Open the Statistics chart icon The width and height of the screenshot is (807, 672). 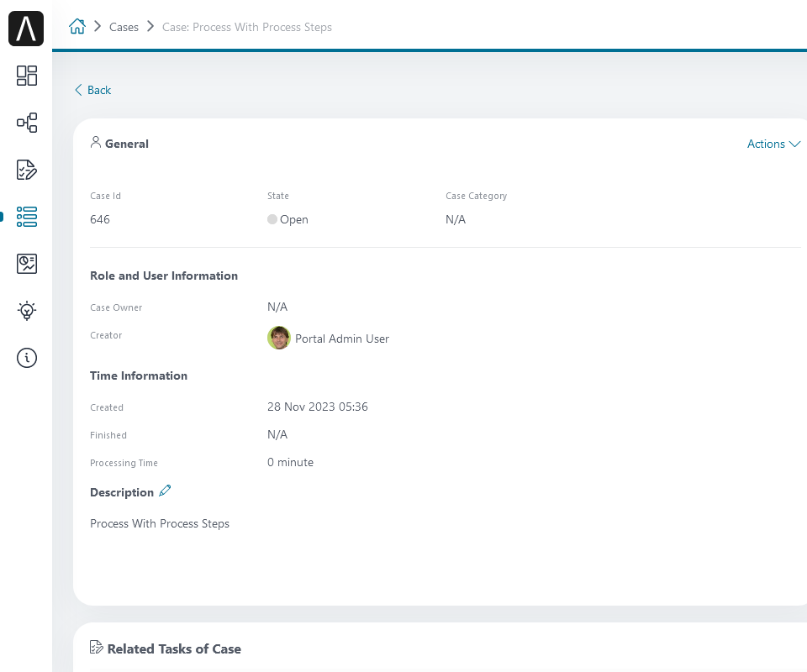pyautogui.click(x=27, y=264)
